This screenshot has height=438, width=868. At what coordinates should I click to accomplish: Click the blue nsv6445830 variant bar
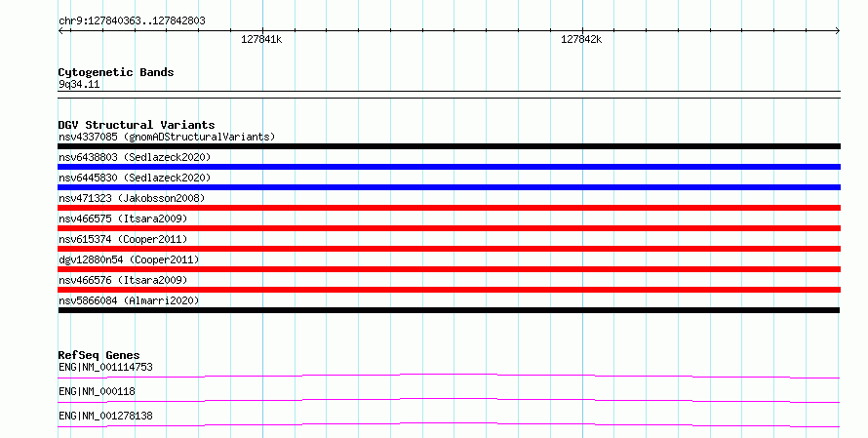pyautogui.click(x=449, y=187)
